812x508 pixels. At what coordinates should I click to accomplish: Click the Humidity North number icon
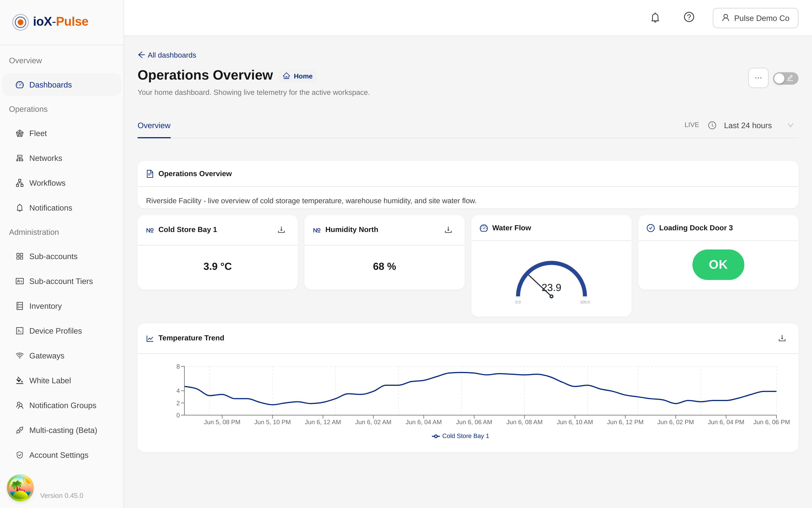(317, 230)
